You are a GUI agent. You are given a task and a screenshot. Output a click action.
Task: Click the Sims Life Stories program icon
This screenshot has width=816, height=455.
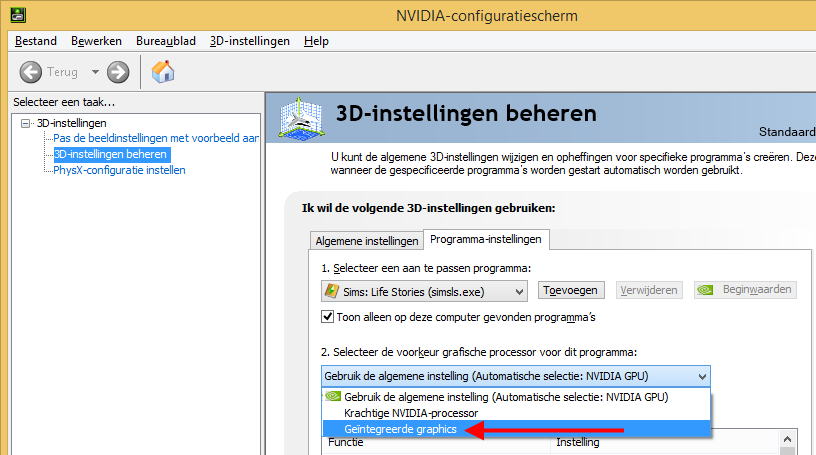332,291
